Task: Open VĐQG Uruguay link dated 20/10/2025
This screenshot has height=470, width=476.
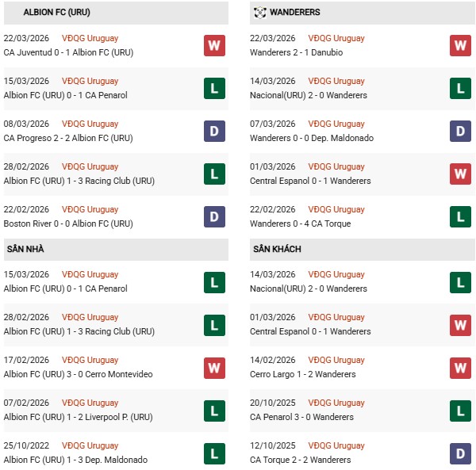Action: click(336, 403)
